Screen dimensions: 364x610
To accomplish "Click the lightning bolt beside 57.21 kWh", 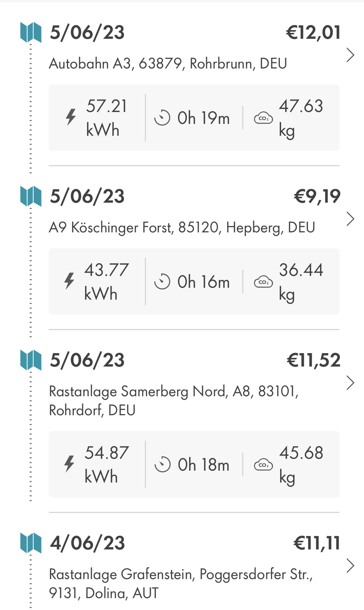I will click(71, 118).
